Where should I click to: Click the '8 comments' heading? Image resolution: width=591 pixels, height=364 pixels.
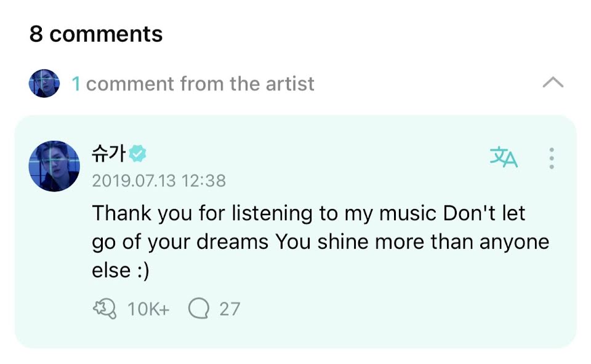point(96,34)
